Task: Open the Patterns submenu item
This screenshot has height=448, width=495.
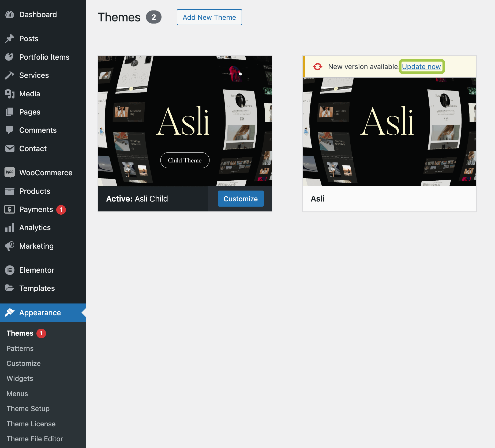Action: pyautogui.click(x=20, y=348)
